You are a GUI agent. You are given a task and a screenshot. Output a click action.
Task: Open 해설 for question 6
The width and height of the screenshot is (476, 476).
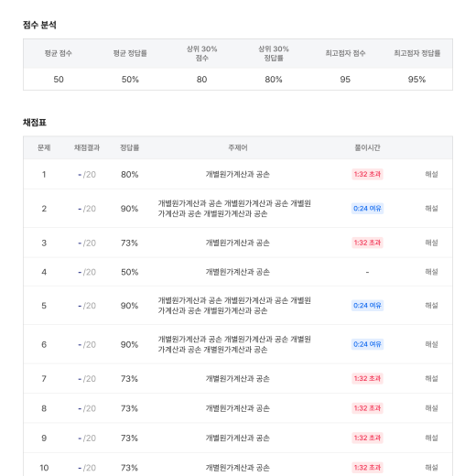pyautogui.click(x=431, y=344)
